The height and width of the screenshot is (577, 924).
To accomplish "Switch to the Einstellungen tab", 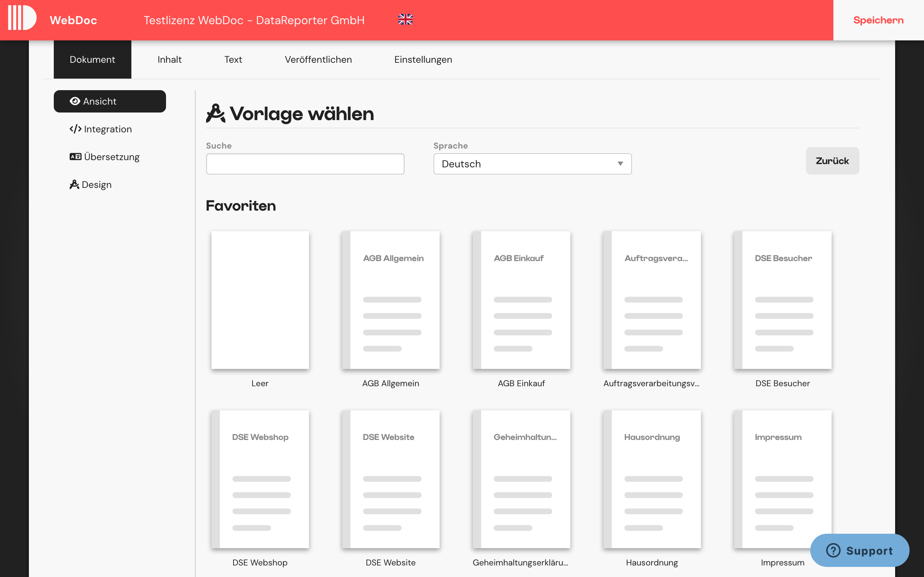I will [423, 59].
